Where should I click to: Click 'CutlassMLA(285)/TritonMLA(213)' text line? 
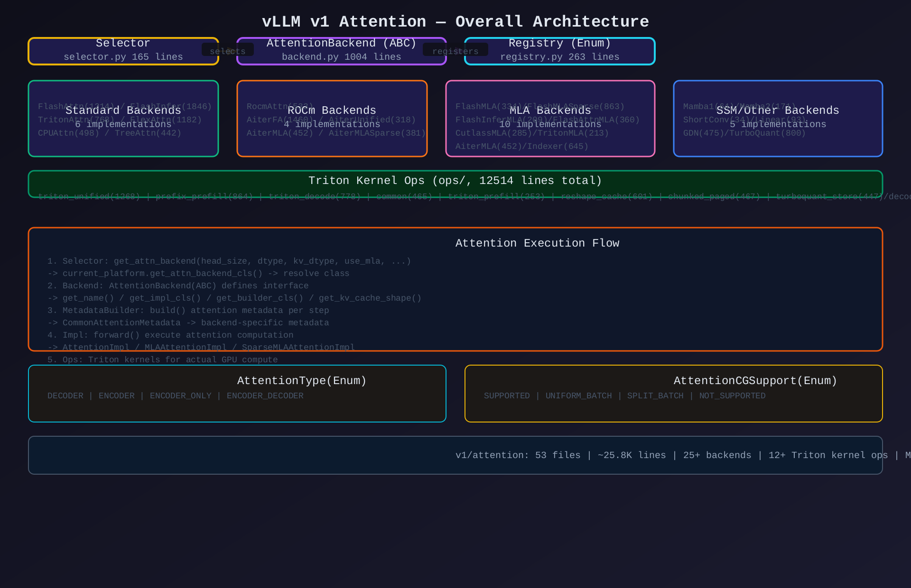pos(532,133)
